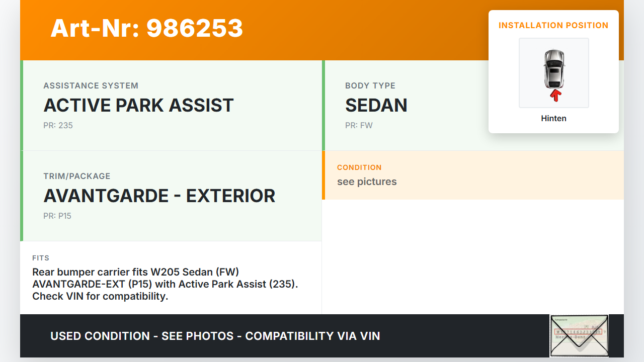Click the TRIM/PACKAGE label

pos(76,176)
